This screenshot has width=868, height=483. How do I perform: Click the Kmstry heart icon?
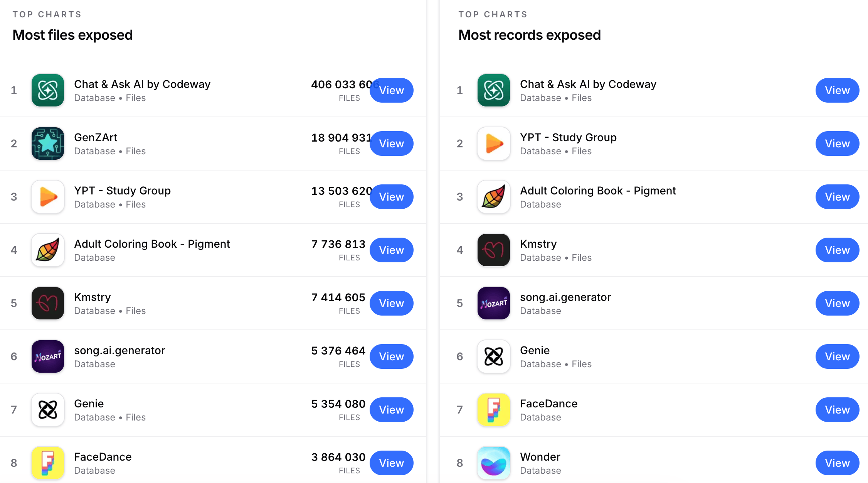pyautogui.click(x=47, y=303)
